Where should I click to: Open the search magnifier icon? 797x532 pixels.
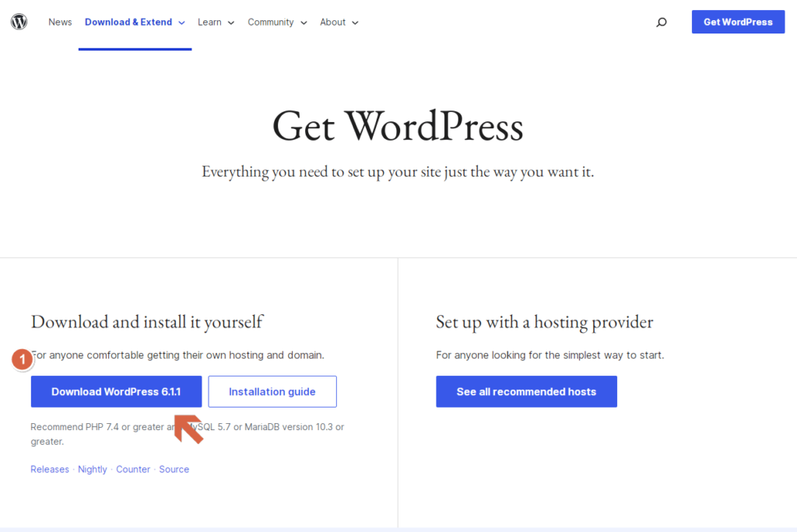pos(662,22)
